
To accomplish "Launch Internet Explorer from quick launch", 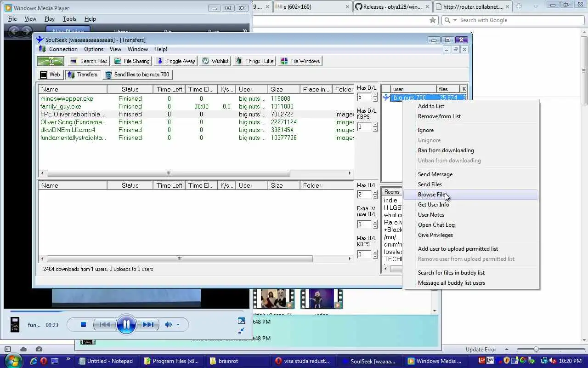I will tap(34, 361).
